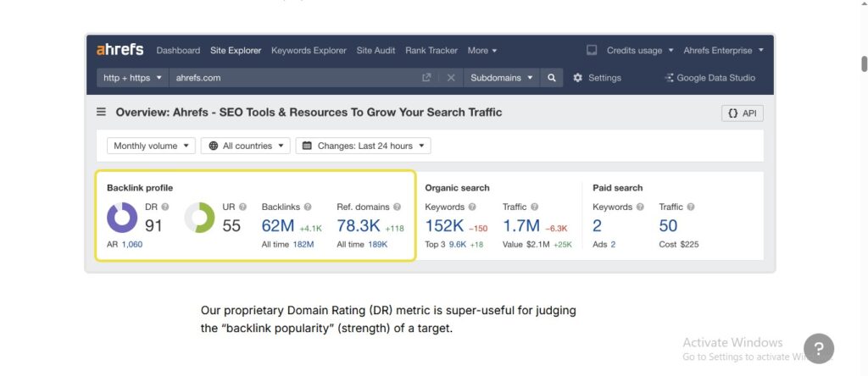Click the UR score 55
Viewport: 868px width, 376px height.
click(231, 225)
